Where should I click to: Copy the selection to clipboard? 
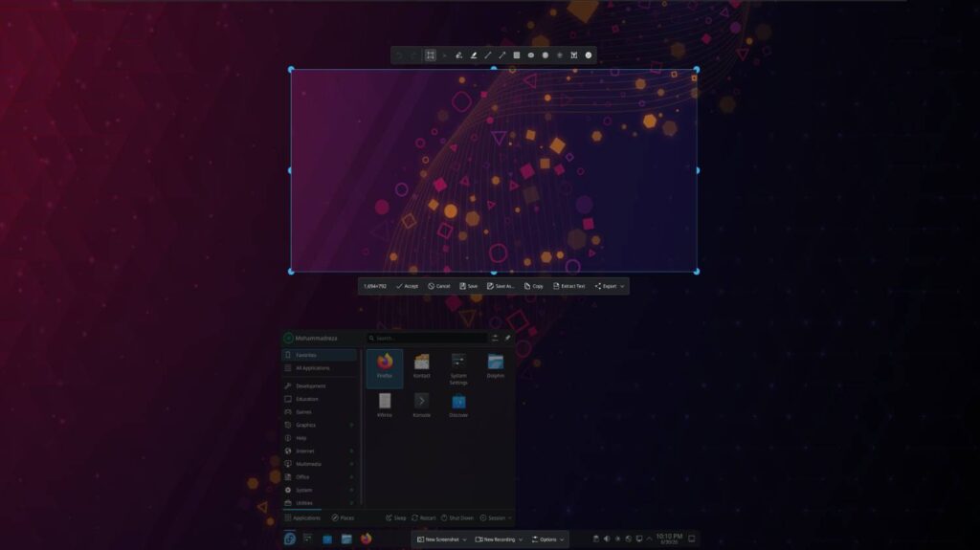tap(533, 286)
